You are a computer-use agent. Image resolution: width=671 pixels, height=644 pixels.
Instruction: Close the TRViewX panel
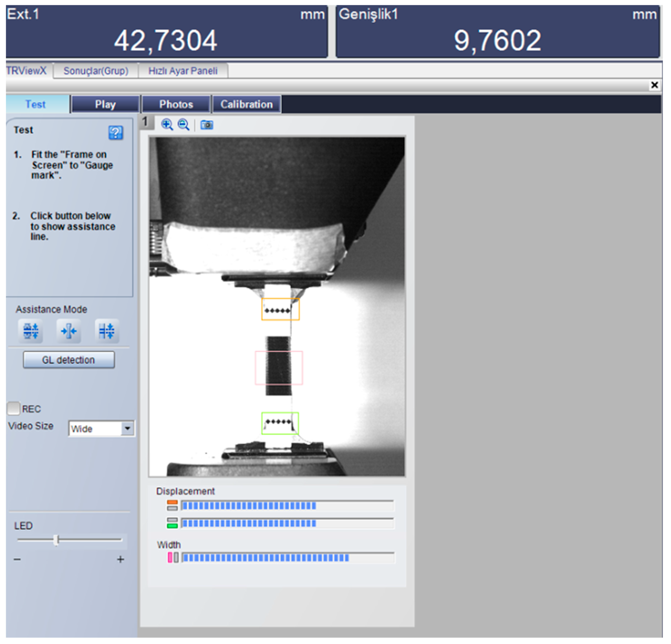[654, 85]
